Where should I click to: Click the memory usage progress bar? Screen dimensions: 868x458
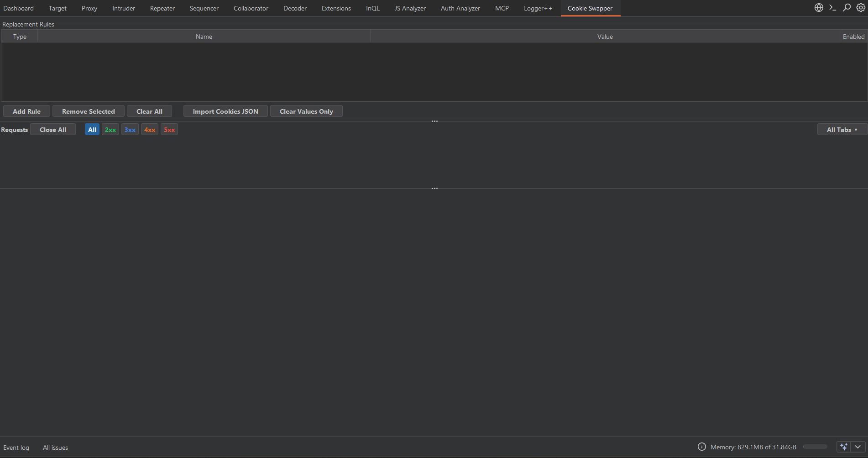tap(815, 447)
